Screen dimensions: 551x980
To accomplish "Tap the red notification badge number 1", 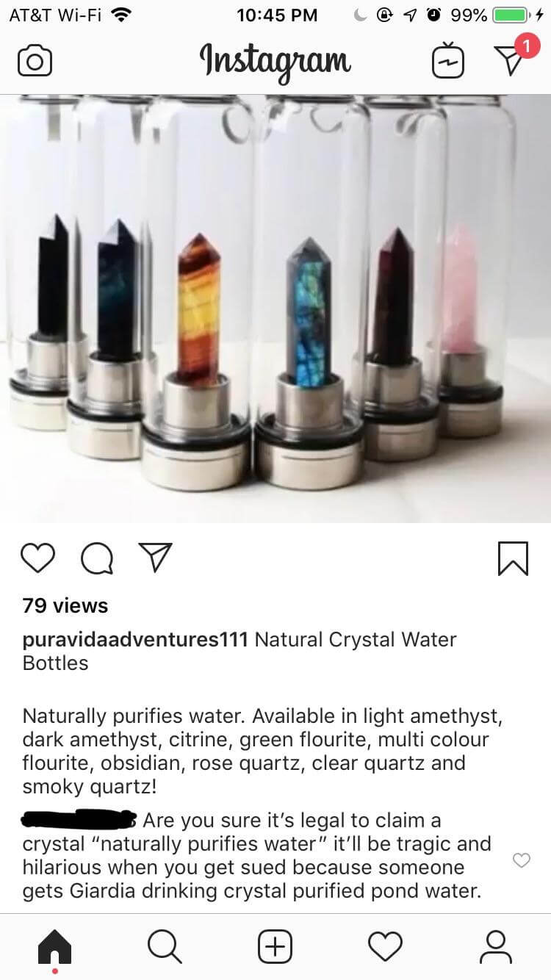I will click(525, 46).
